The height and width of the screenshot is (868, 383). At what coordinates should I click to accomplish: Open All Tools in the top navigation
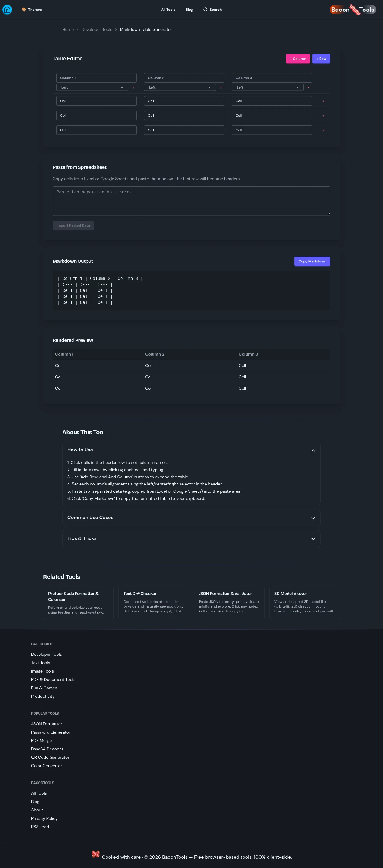[168, 10]
